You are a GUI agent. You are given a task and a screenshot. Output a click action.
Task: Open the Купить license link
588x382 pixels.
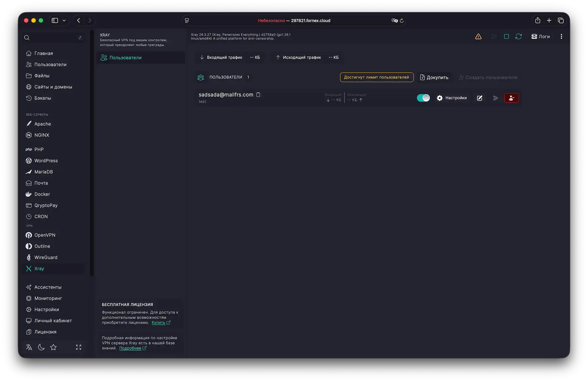click(x=158, y=323)
